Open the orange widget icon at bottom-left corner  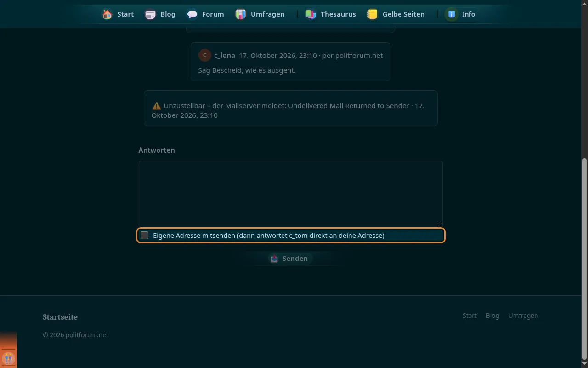[8, 358]
